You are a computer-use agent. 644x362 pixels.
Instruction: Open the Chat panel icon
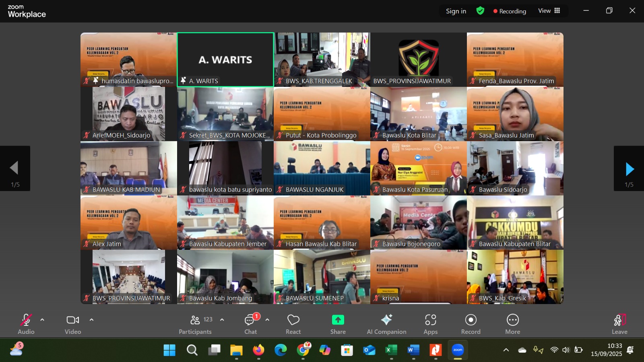coord(250,320)
